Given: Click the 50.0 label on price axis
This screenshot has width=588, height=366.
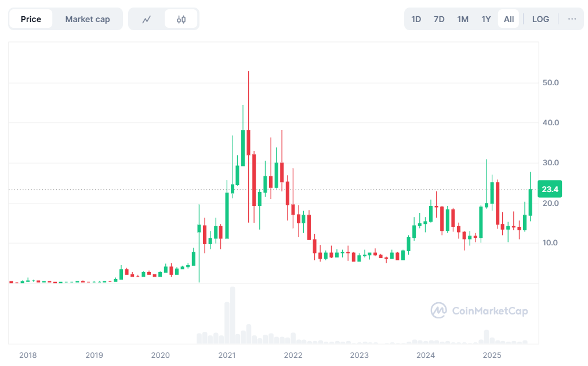Looking at the screenshot, I should point(550,82).
